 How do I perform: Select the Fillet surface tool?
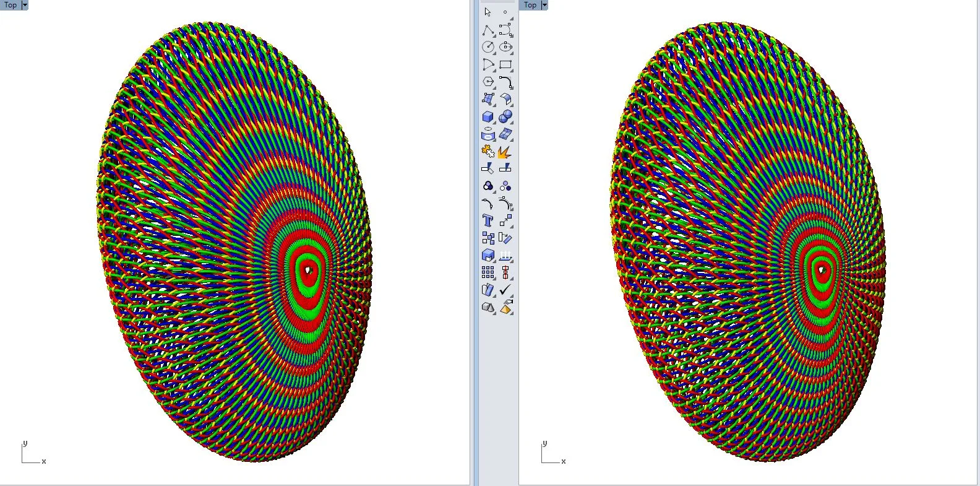(505, 99)
